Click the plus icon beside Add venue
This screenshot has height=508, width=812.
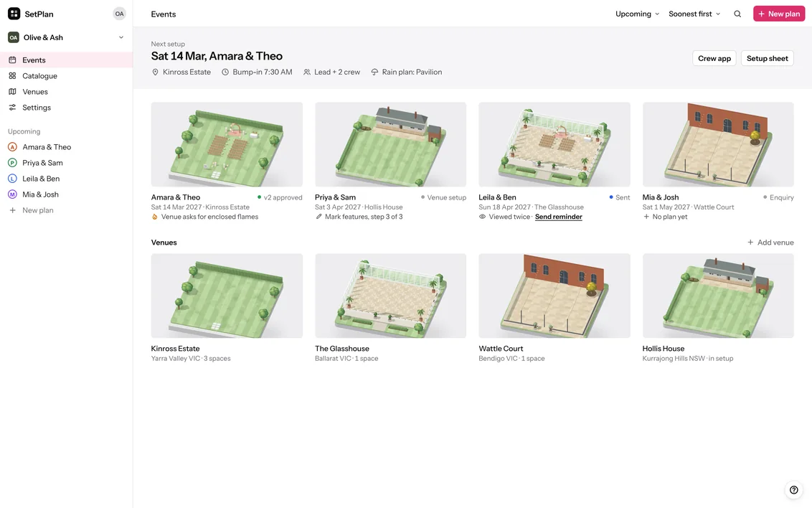click(750, 243)
